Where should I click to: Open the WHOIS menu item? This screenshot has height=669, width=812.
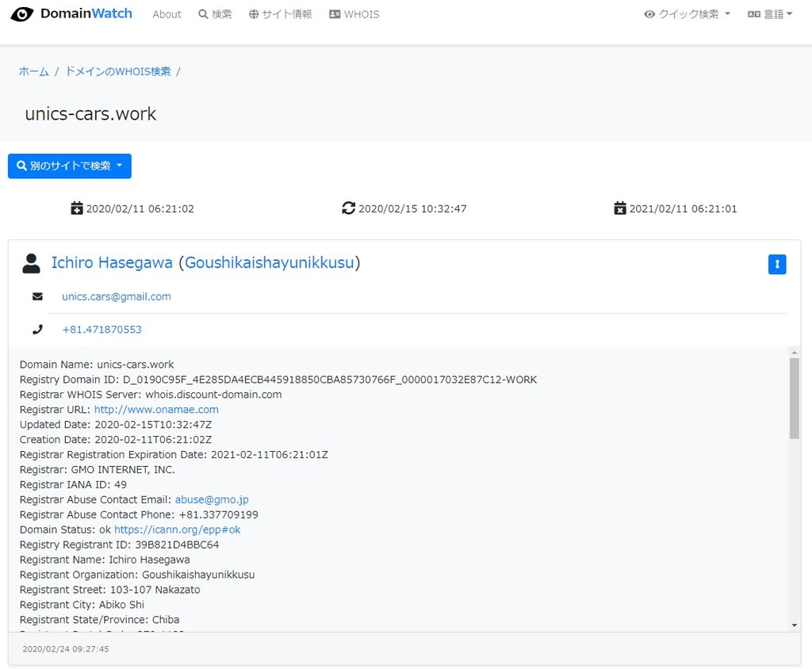pyautogui.click(x=354, y=14)
